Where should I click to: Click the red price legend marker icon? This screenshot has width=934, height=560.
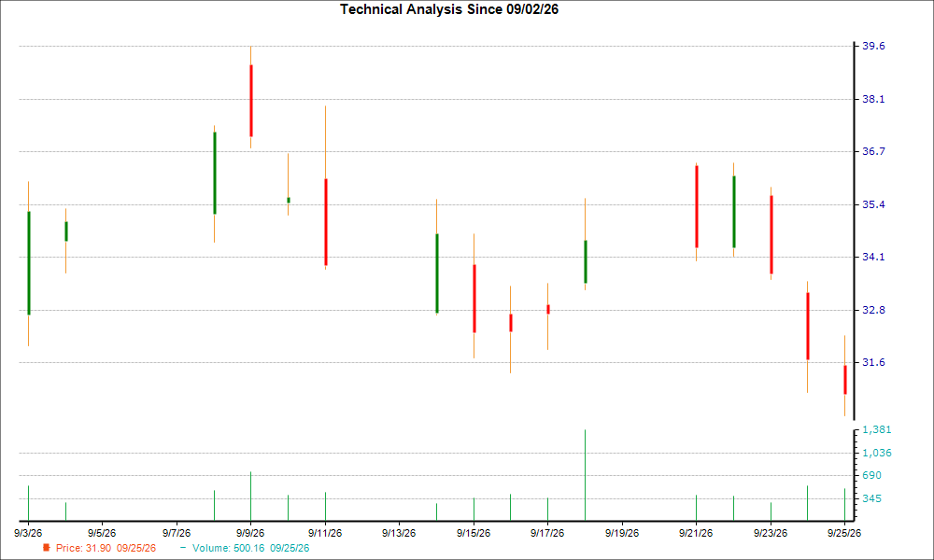pyautogui.click(x=47, y=548)
